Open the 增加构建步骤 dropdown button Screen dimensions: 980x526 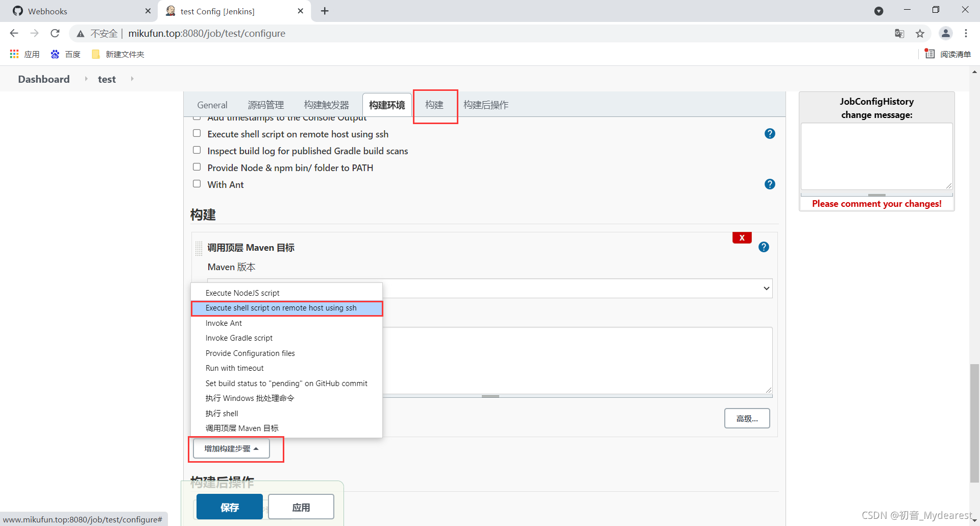(x=231, y=449)
